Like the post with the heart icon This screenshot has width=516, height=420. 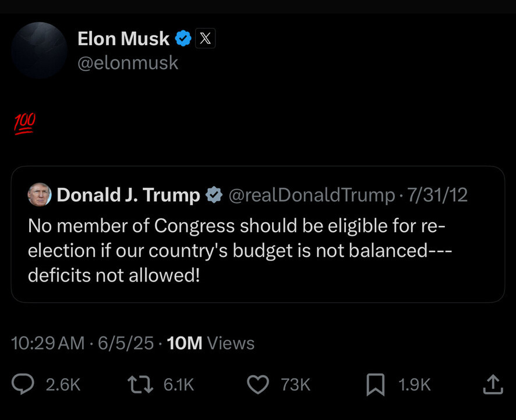click(x=258, y=384)
